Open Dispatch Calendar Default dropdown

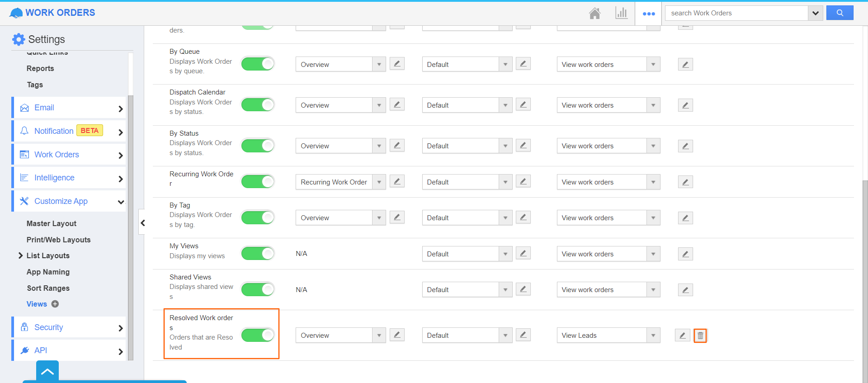click(x=467, y=105)
